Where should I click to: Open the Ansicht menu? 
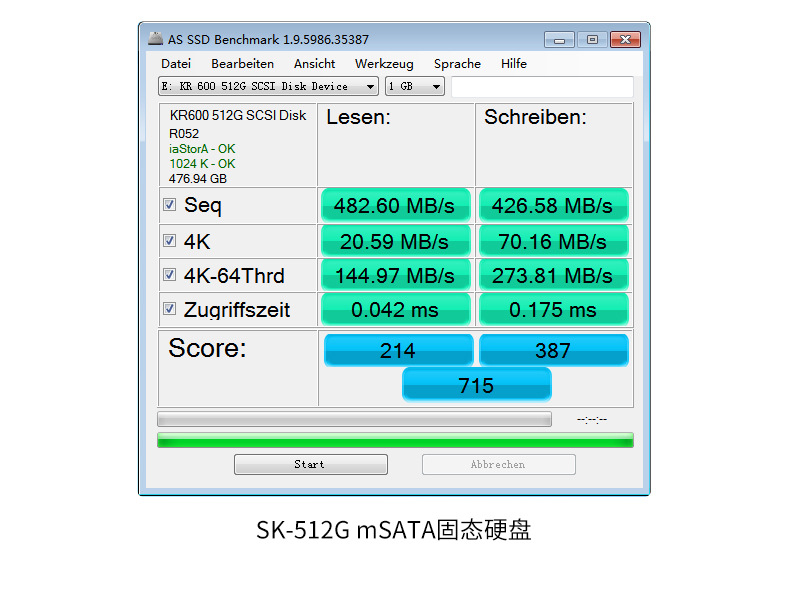(314, 64)
